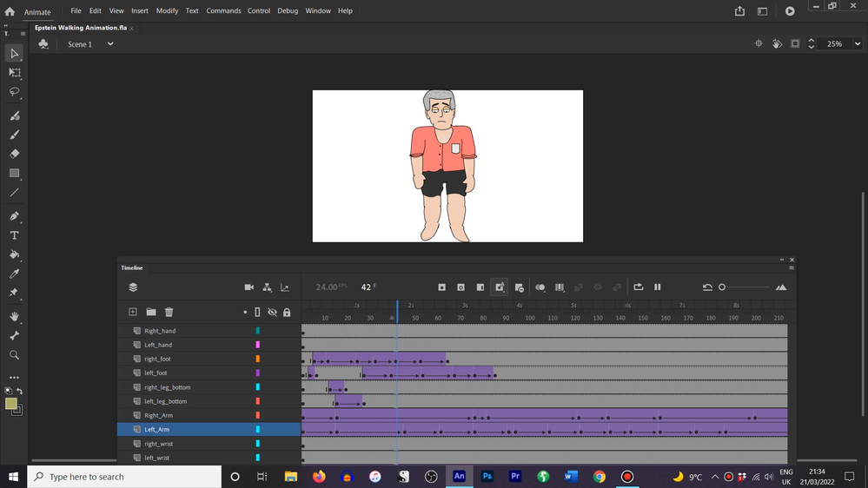Click the new layer icon
This screenshot has width=868, height=488.
click(133, 312)
